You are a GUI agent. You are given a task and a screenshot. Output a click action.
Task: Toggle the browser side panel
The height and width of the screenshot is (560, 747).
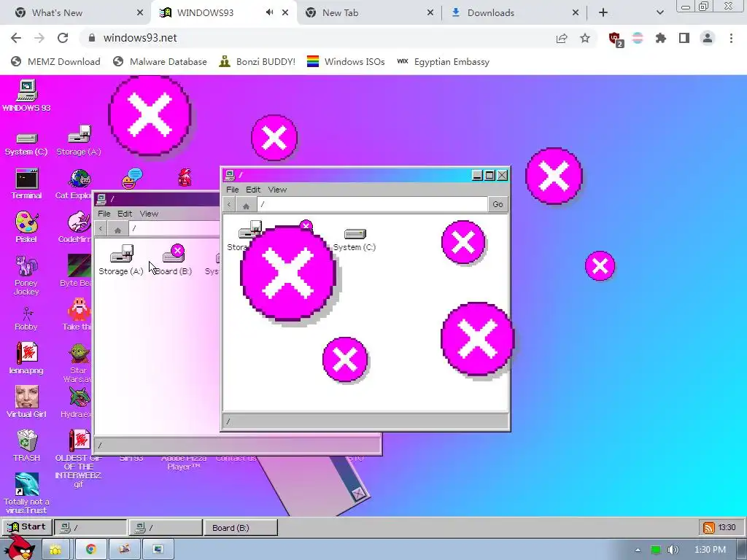(684, 38)
